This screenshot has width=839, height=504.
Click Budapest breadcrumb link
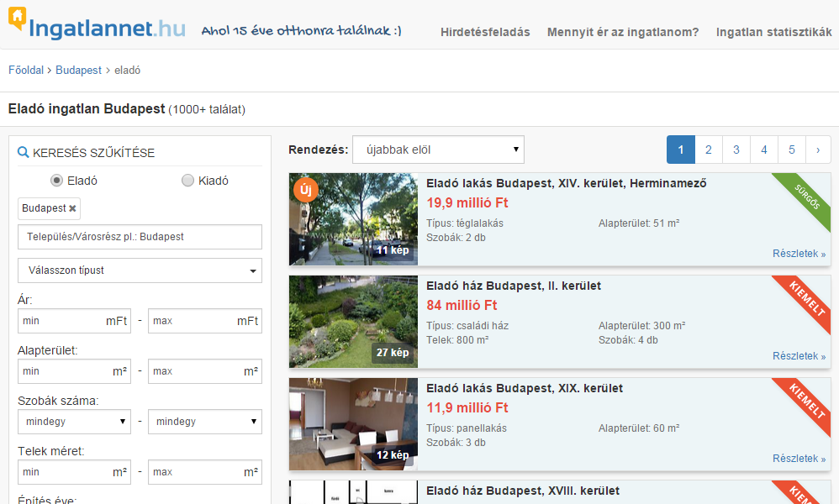[78, 71]
